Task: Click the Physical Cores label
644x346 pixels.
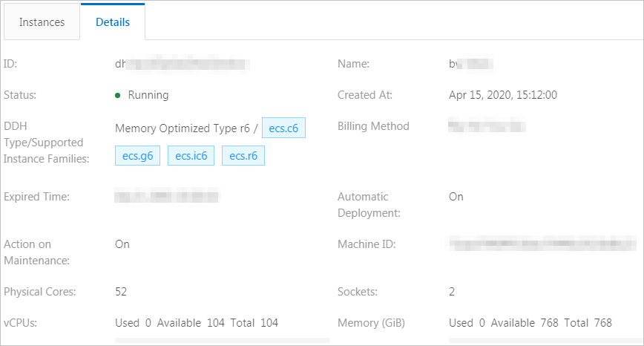Action: (x=40, y=291)
